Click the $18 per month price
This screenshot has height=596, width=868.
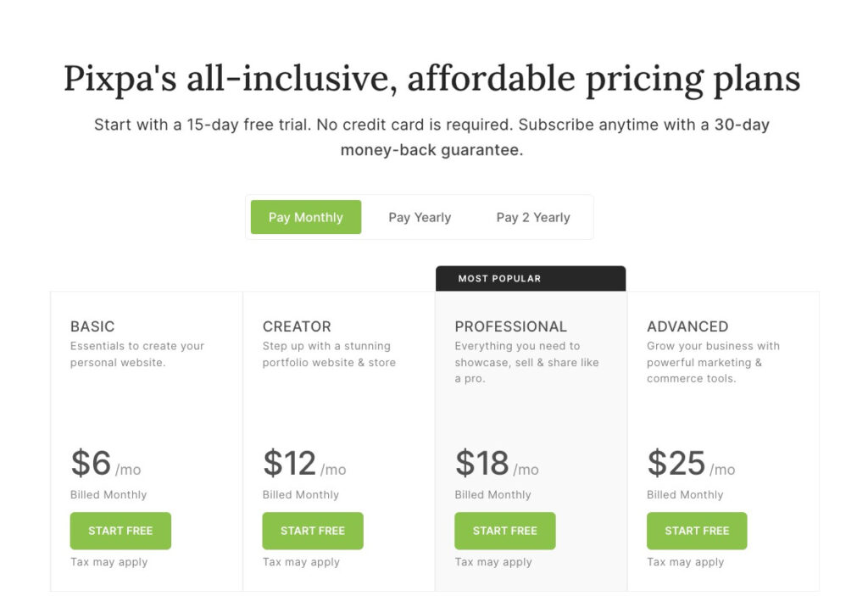497,464
